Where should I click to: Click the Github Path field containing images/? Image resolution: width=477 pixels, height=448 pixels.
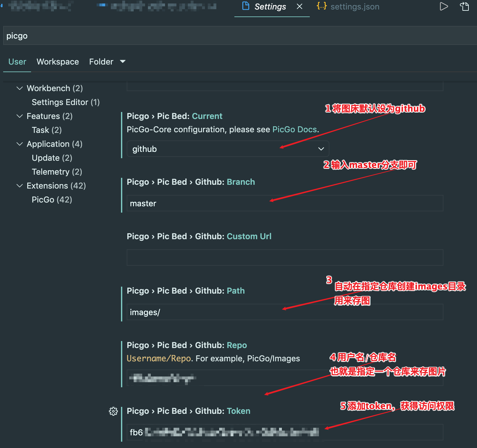[x=285, y=312]
